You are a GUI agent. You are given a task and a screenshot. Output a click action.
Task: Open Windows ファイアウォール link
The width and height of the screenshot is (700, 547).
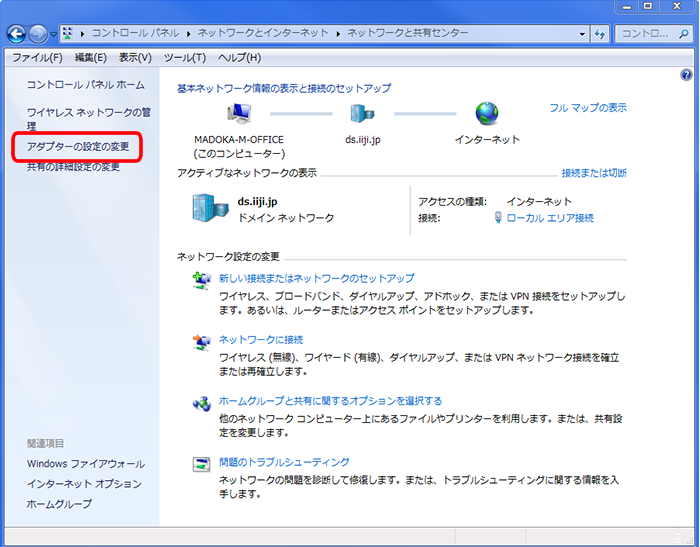(86, 464)
